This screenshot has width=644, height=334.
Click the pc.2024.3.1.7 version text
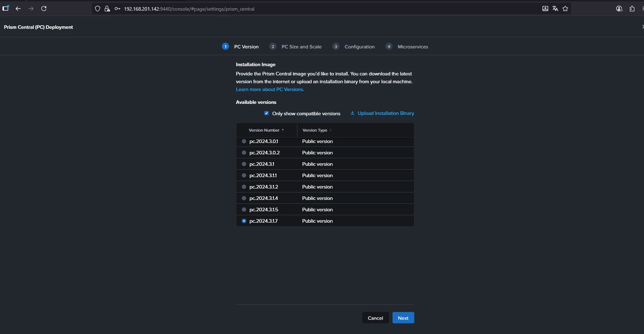coord(263,221)
